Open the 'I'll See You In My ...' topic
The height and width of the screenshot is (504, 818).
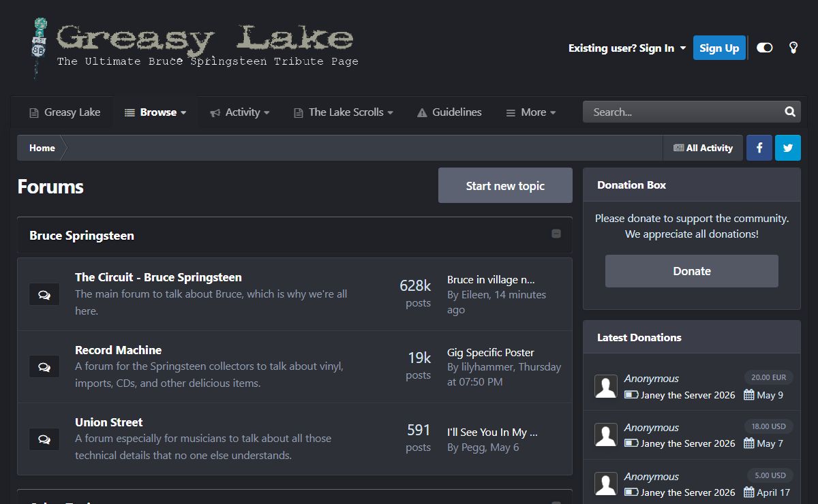492,432
